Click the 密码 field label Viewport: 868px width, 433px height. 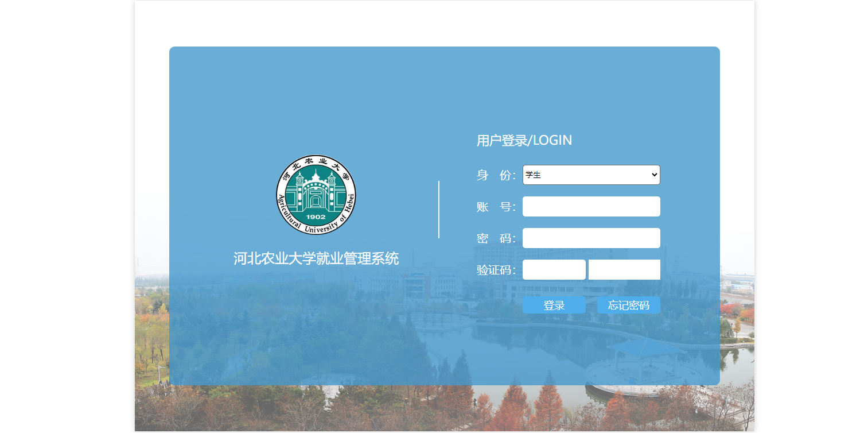point(496,239)
